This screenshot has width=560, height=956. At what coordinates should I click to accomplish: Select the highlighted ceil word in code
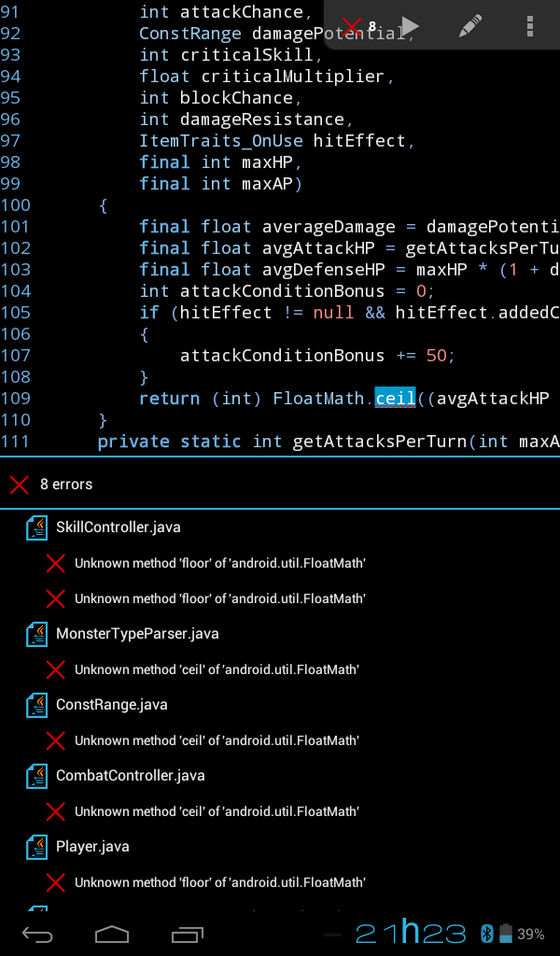coord(395,398)
